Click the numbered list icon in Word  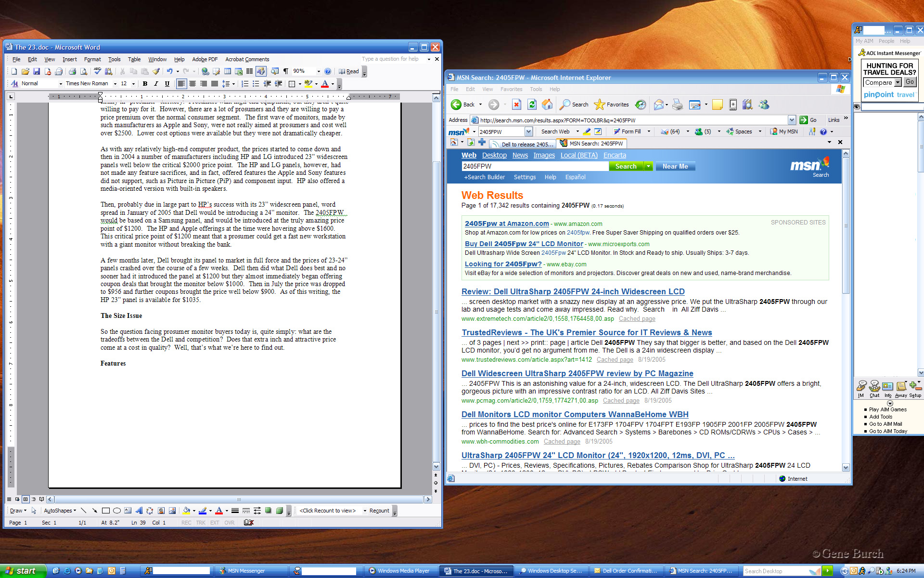click(244, 84)
